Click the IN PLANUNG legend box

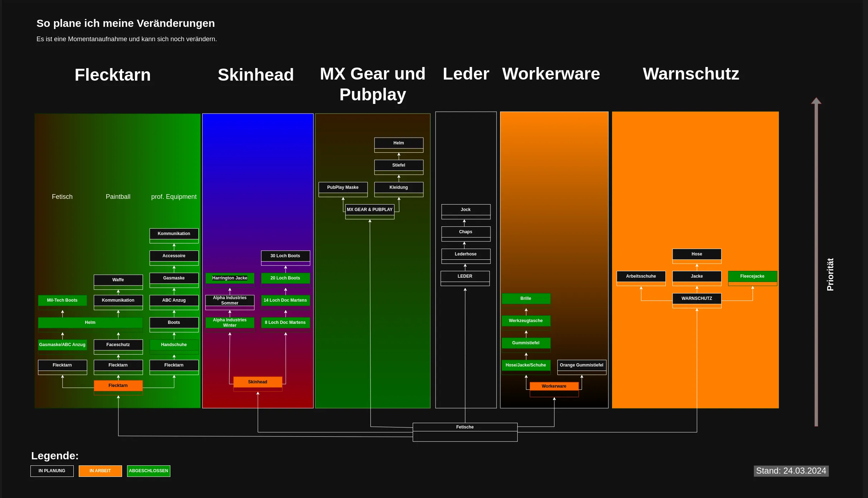click(x=52, y=471)
